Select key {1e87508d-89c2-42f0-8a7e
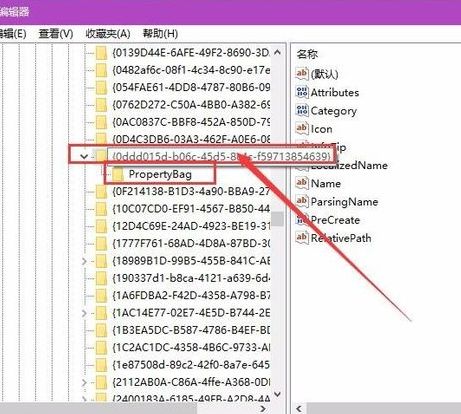The image size is (461, 414). (x=191, y=365)
